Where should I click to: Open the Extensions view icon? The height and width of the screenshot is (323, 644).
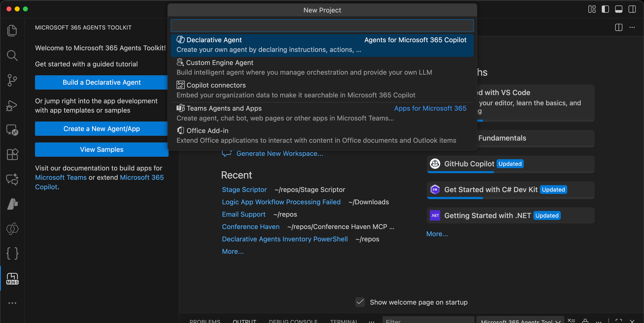[x=12, y=154]
